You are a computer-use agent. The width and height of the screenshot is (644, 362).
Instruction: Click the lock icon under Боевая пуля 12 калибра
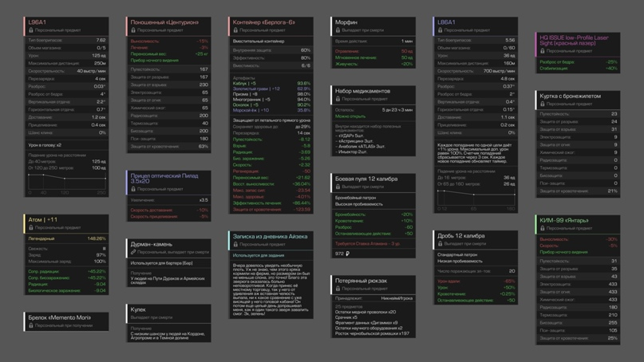click(x=338, y=187)
